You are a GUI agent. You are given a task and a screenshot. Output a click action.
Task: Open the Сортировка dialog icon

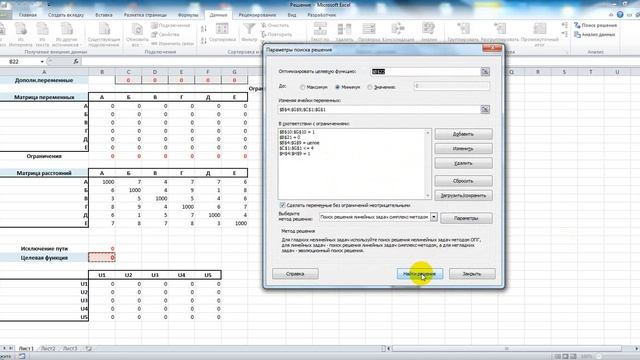click(222, 33)
